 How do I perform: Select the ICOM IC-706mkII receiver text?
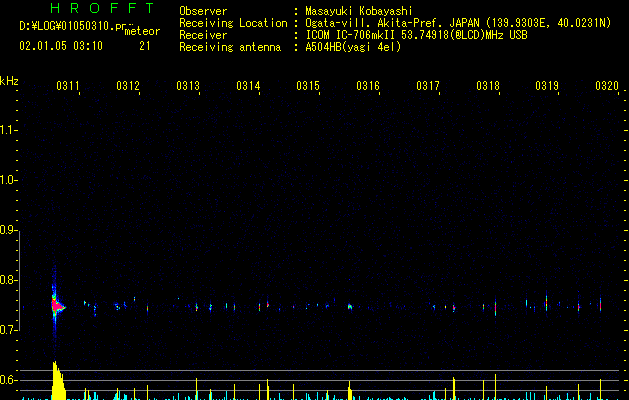(x=416, y=35)
